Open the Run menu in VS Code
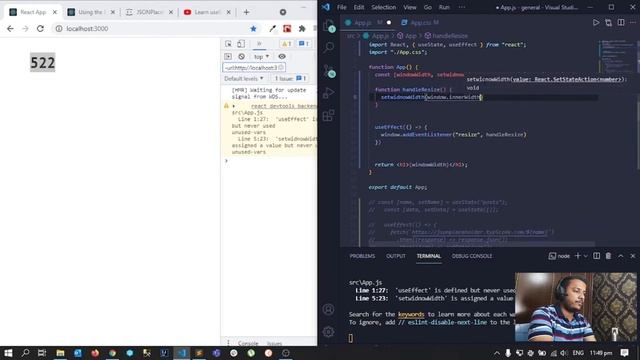640x360 pixels. 444,7
